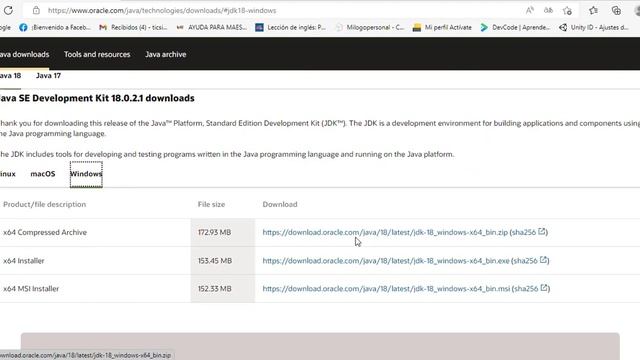Viewport: 640px width, 360px height.
Task: Open the Favorites list icon
Action: click(x=593, y=11)
